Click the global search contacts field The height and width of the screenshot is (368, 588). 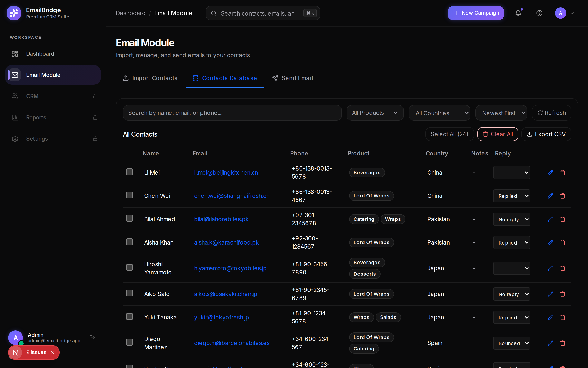point(263,13)
